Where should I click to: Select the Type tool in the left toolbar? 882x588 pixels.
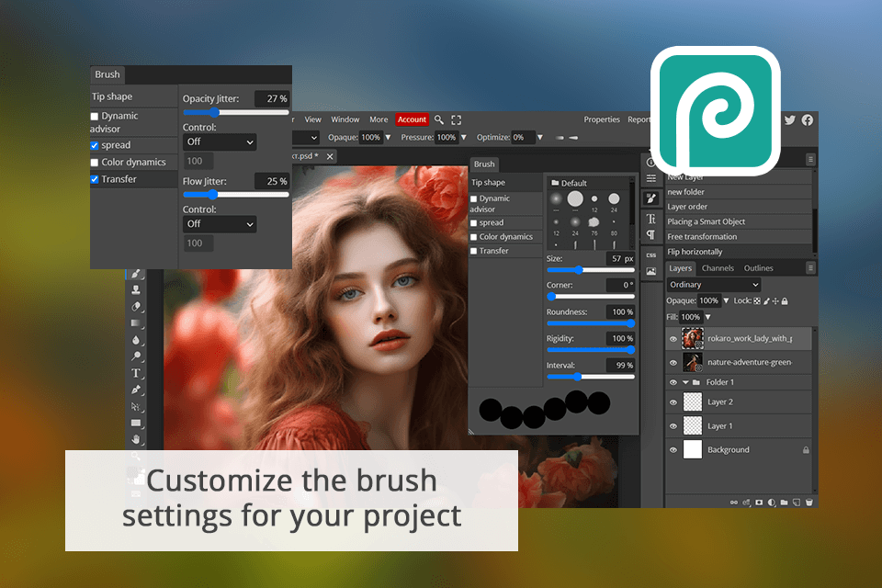[x=136, y=373]
